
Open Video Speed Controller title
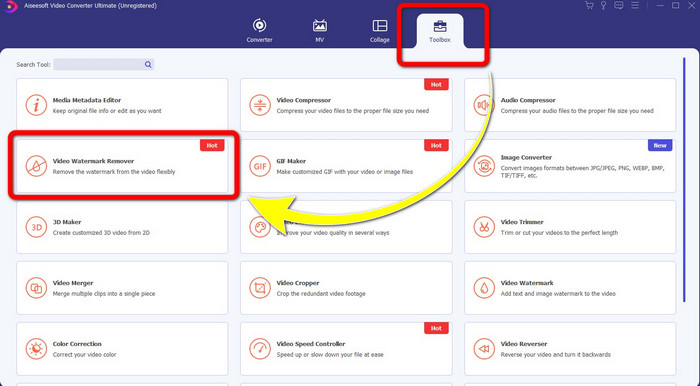coord(311,344)
